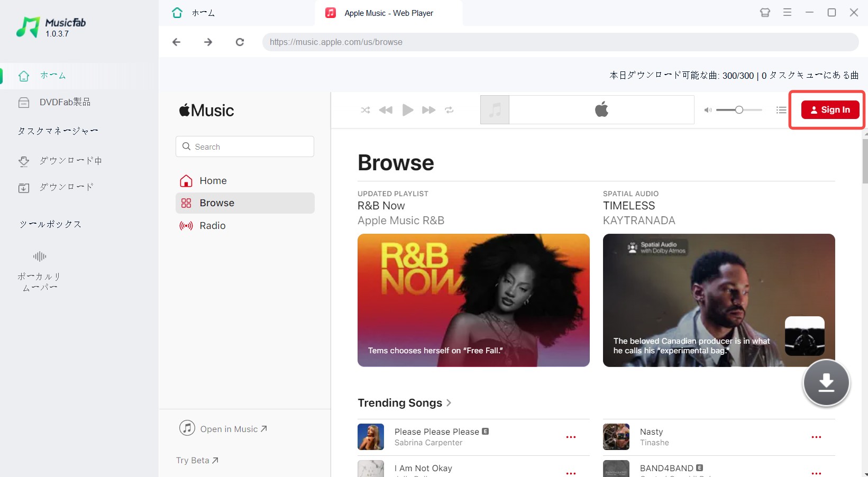Click the R&B Now playlist title
Image resolution: width=868 pixels, height=477 pixels.
pos(381,206)
